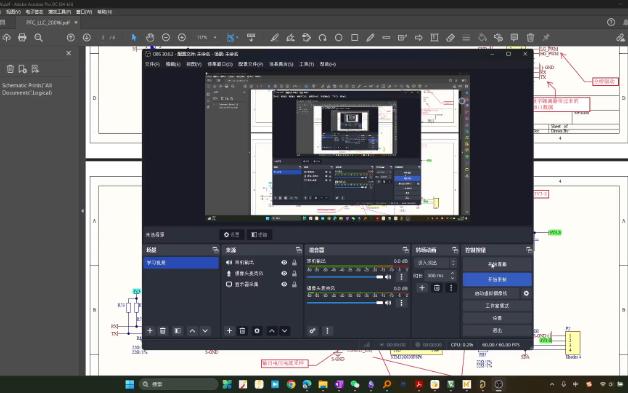The image size is (628, 393).
Task: Click first mixer channel volume slider
Action: point(345,277)
